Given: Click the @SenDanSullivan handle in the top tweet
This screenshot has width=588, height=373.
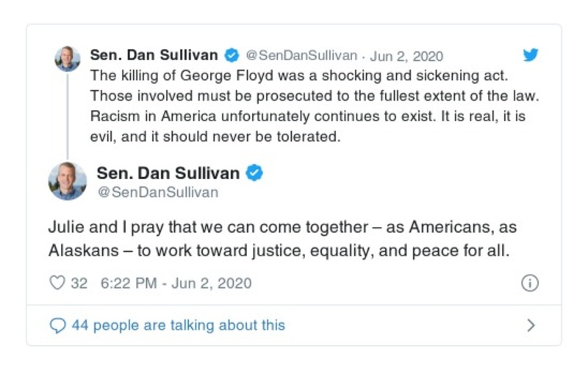Looking at the screenshot, I should coord(301,56).
